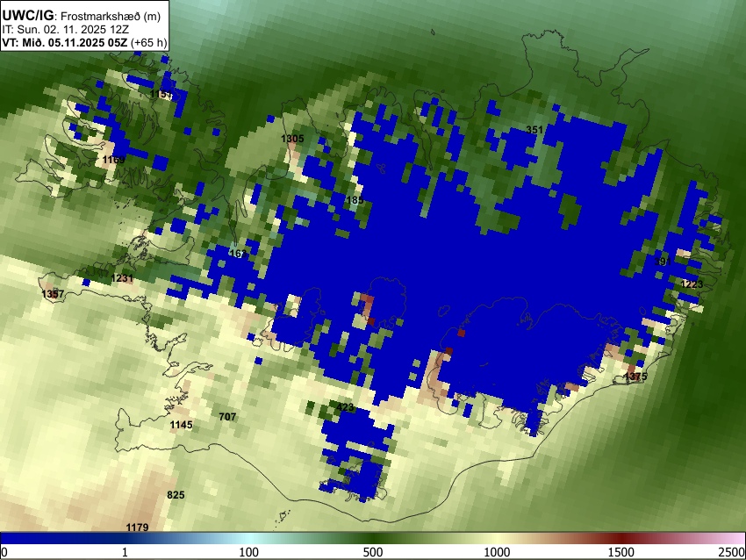The width and height of the screenshot is (746, 560).
Task: Click the legend tick label 500
Action: coord(373,552)
